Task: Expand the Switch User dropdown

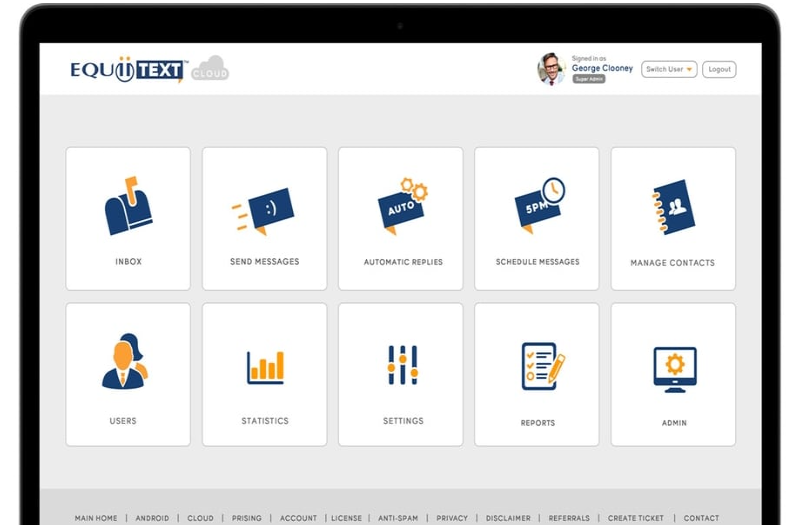Action: point(669,69)
